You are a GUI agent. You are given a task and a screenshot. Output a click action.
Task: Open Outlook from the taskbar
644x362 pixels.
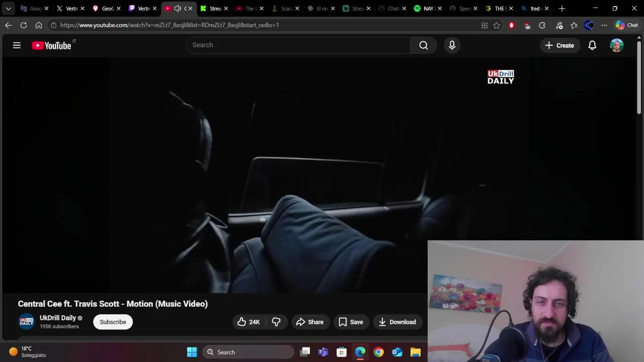pos(397,352)
